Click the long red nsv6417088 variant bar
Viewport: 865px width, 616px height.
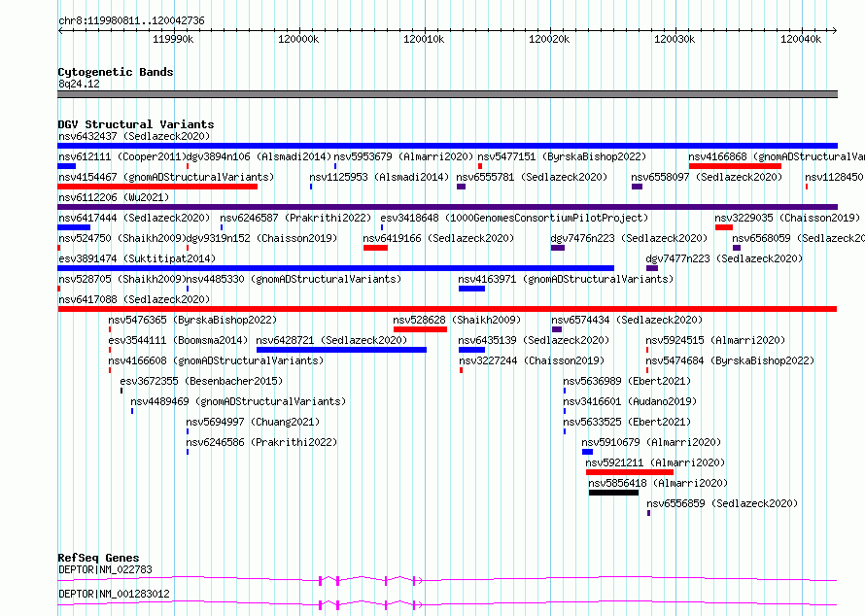tap(447, 309)
